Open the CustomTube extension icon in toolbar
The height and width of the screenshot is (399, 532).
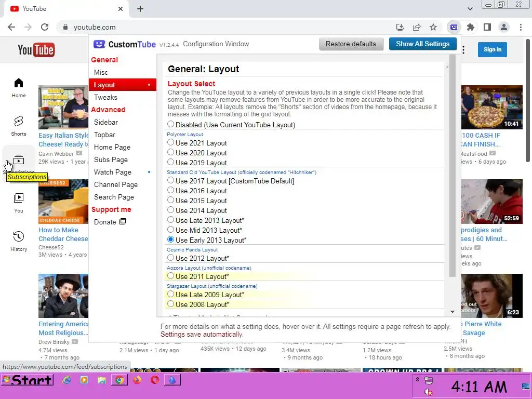[x=454, y=27]
